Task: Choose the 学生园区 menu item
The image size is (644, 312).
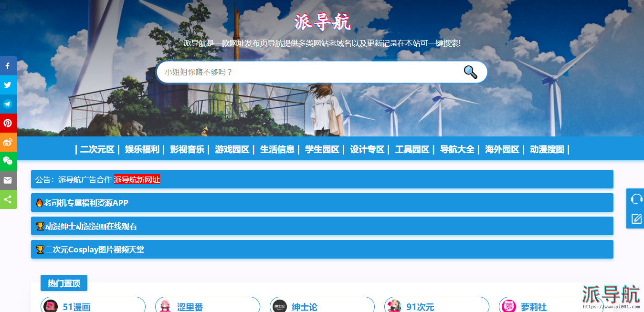Action: click(322, 149)
